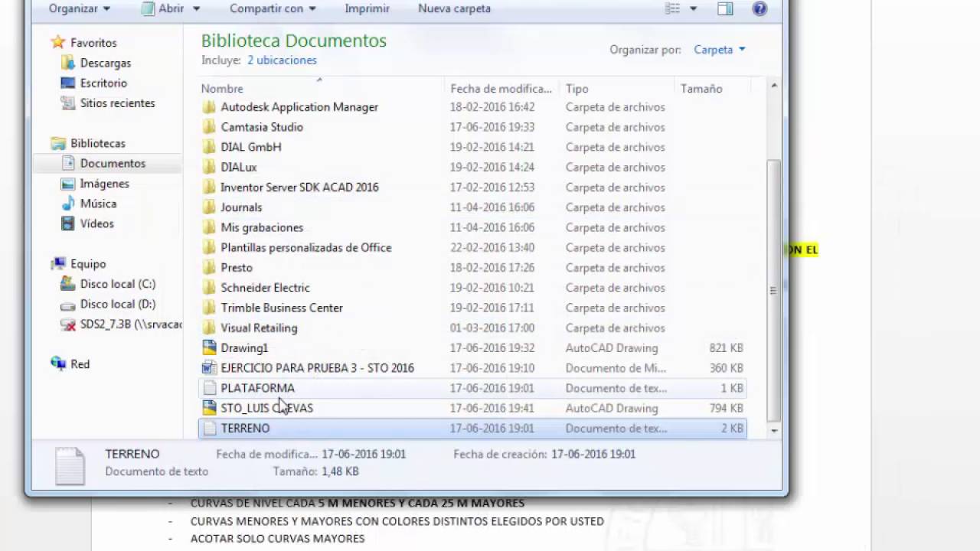Click the Drawing1 AutoCAD file icon
Screen dimensions: 980x551
[209, 347]
